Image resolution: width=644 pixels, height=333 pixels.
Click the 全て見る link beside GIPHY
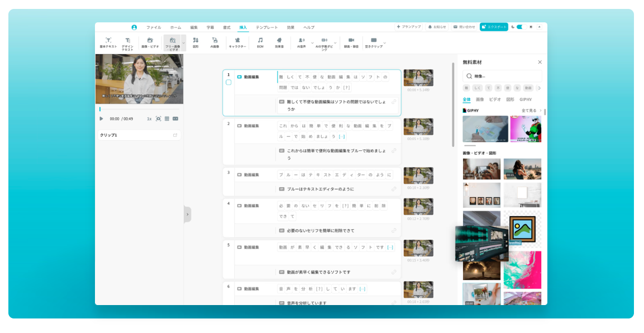531,111
